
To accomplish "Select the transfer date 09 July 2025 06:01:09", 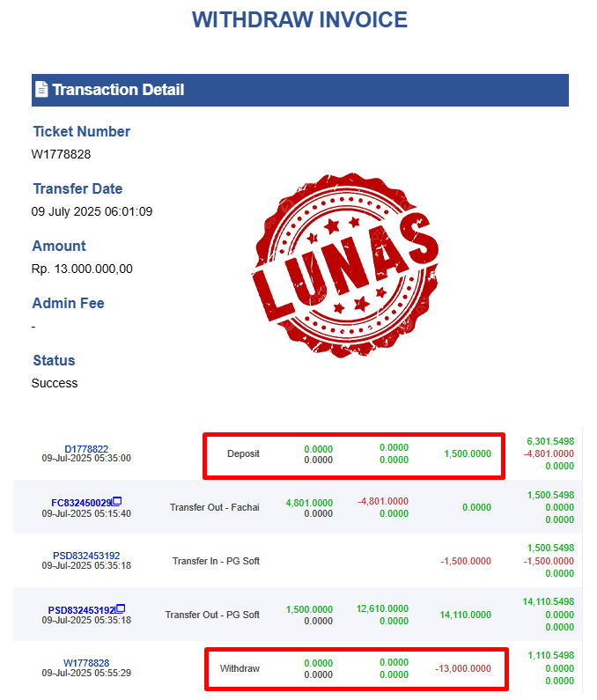I will 92,211.
